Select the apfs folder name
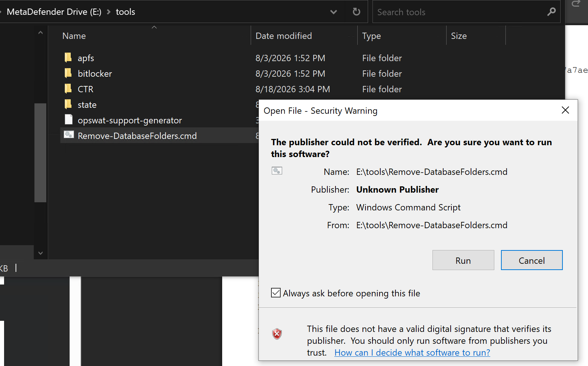The width and height of the screenshot is (588, 366). pos(86,58)
